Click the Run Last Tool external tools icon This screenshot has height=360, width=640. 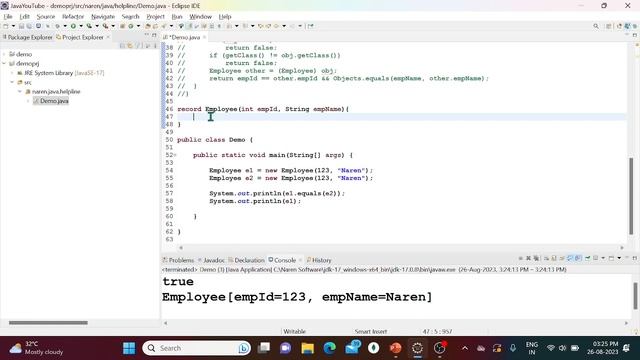[105, 26]
